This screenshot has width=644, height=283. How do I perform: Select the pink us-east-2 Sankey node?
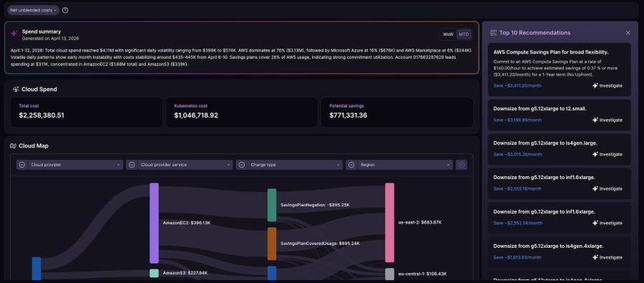pos(390,223)
